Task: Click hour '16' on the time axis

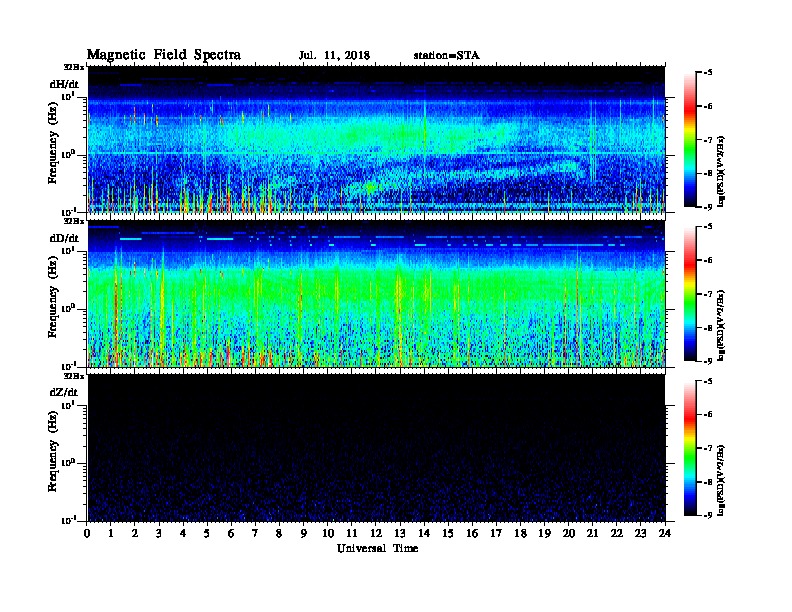Action: tap(472, 534)
